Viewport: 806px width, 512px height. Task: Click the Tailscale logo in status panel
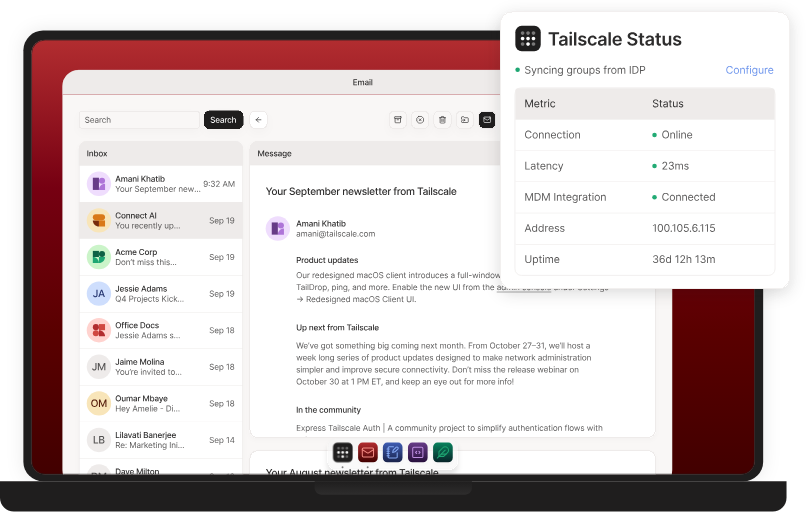pos(528,39)
